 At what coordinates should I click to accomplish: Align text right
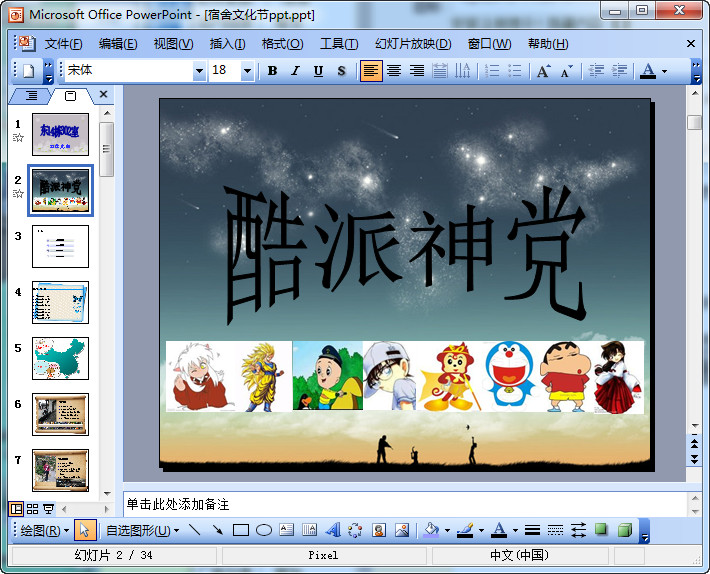[417, 71]
